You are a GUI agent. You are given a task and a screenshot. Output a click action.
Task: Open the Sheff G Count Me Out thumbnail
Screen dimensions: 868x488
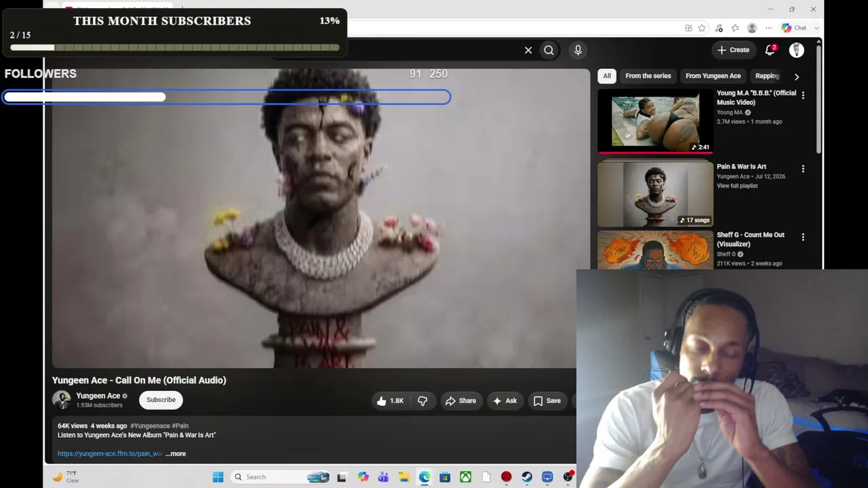click(x=655, y=250)
